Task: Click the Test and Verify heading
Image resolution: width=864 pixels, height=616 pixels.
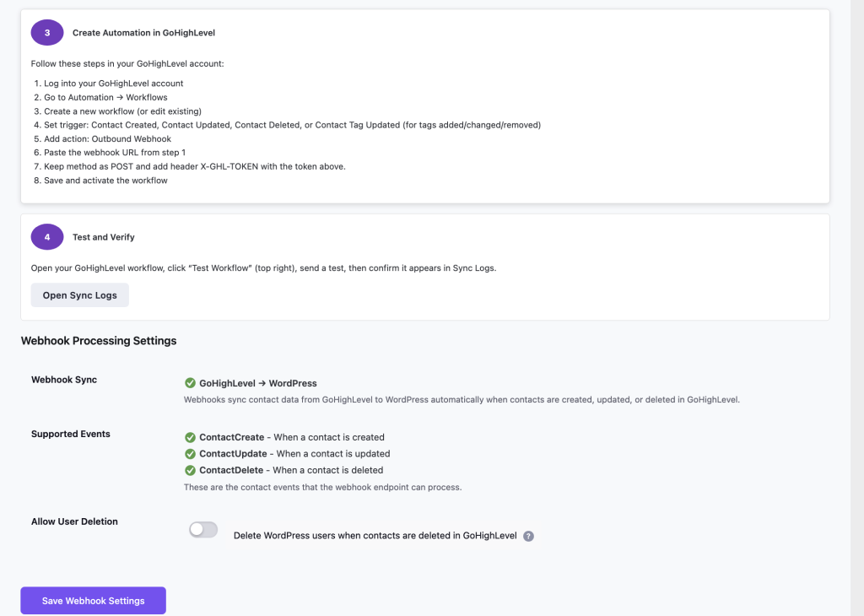Action: [x=104, y=237]
